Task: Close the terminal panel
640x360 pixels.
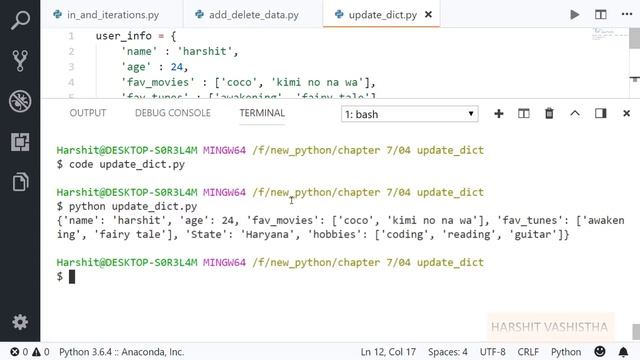Action: (x=627, y=113)
